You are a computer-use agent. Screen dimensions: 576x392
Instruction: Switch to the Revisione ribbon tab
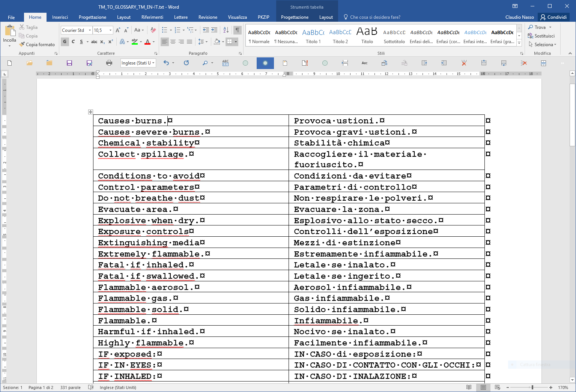[208, 17]
